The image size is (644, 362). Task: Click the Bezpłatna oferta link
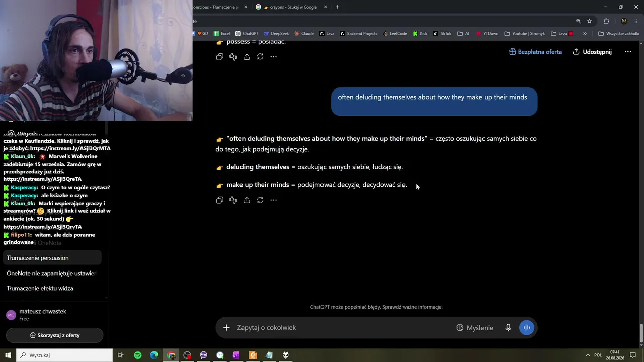pyautogui.click(x=535, y=52)
